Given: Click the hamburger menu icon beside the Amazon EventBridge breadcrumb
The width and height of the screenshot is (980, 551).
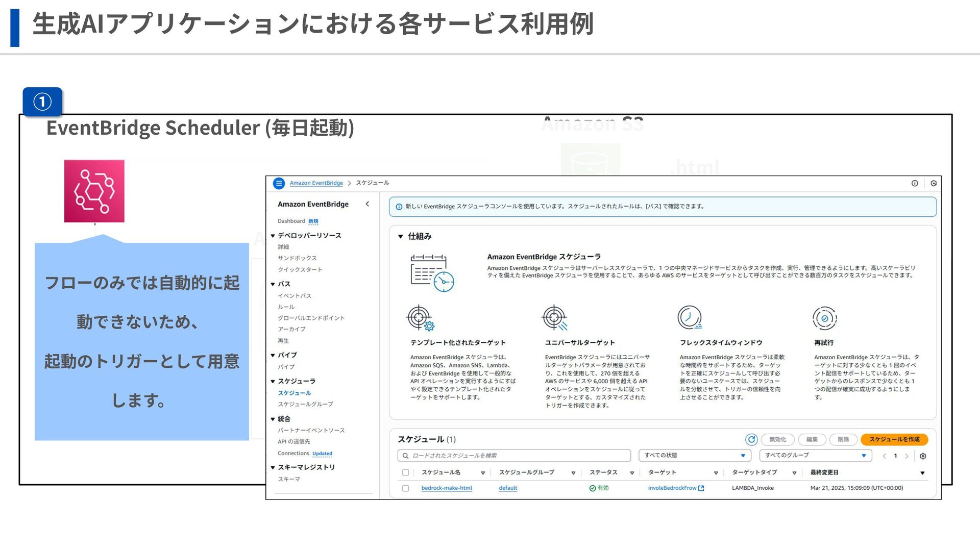Looking at the screenshot, I should tap(279, 183).
